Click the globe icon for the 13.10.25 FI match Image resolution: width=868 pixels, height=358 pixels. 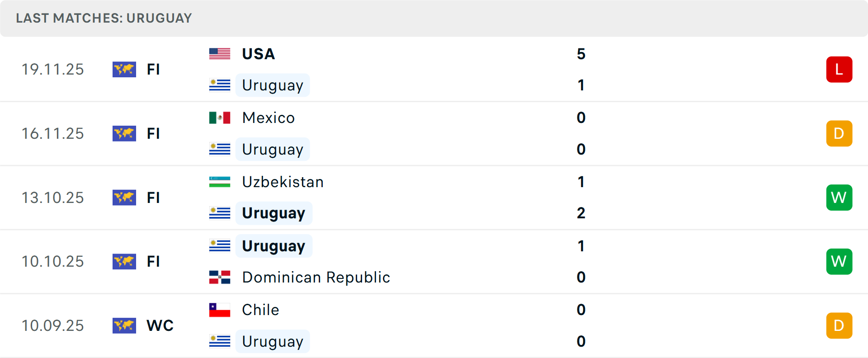coord(124,198)
